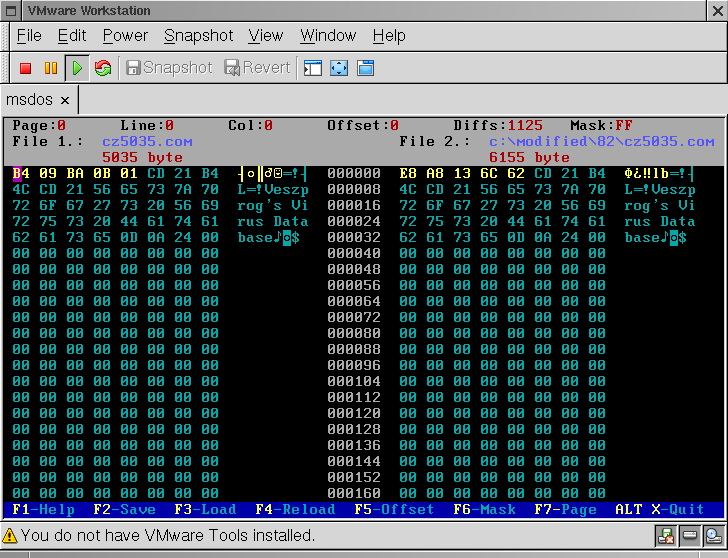728x558 pixels.
Task: Click the network adapter status icon with red x
Action: coord(666,536)
